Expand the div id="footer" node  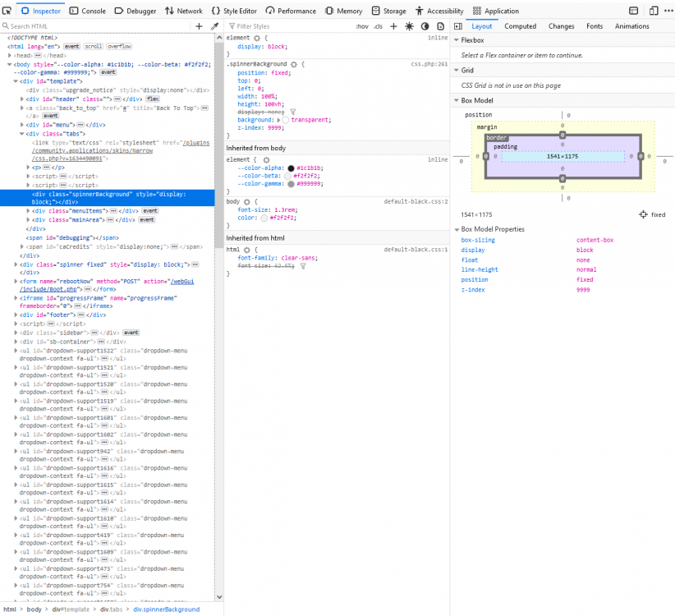pos(16,315)
